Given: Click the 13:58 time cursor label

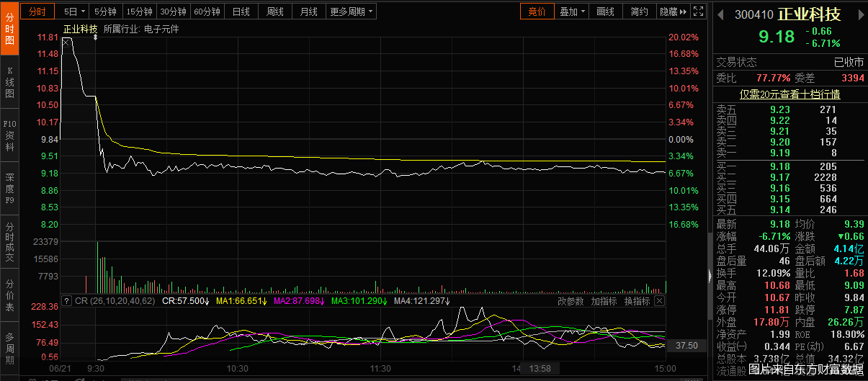Looking at the screenshot, I should coord(540,369).
